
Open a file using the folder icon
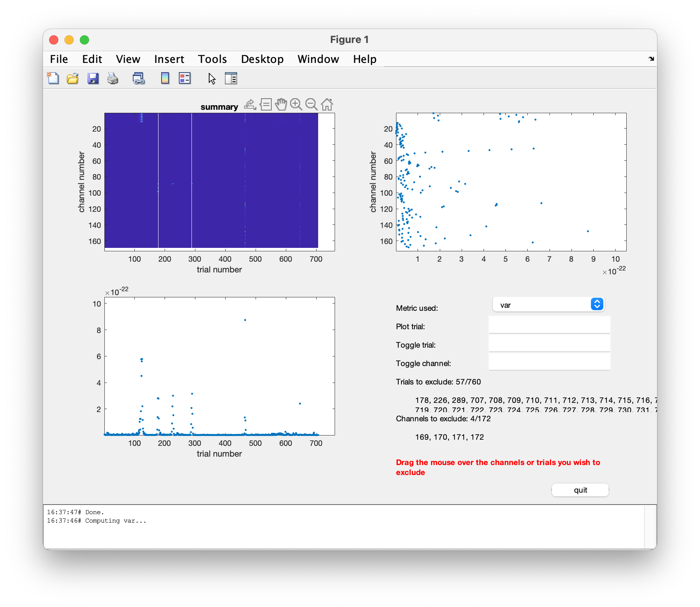73,78
